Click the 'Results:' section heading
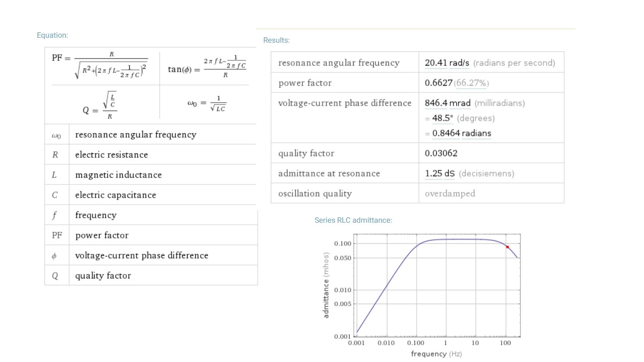 (x=276, y=40)
